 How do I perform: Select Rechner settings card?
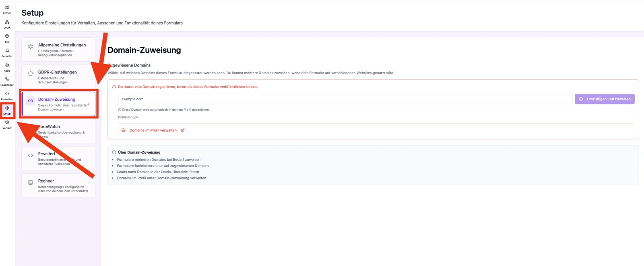coord(58,185)
